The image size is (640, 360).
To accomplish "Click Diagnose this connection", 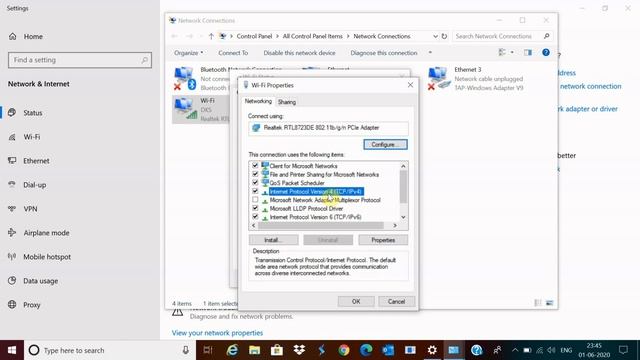I will (384, 53).
